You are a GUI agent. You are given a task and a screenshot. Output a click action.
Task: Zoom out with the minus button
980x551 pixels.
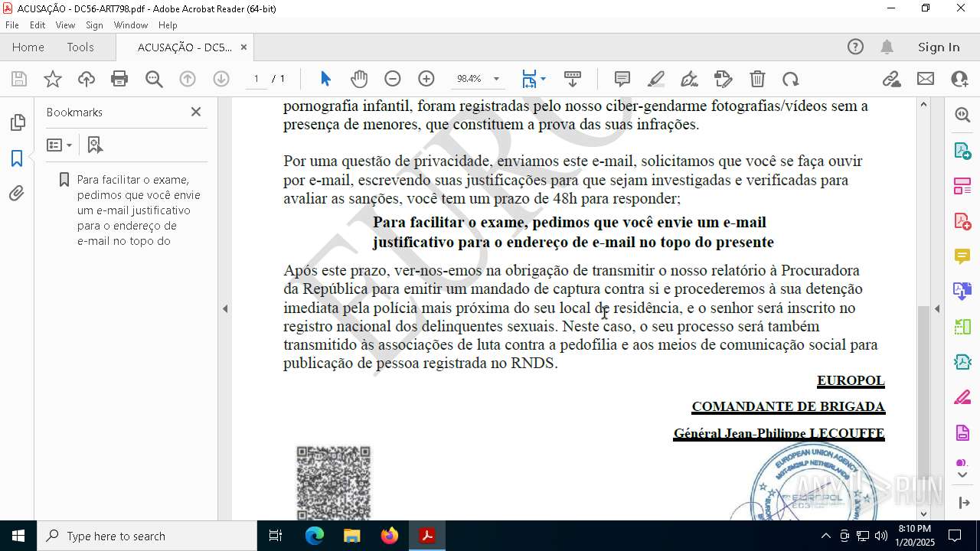coord(393,79)
